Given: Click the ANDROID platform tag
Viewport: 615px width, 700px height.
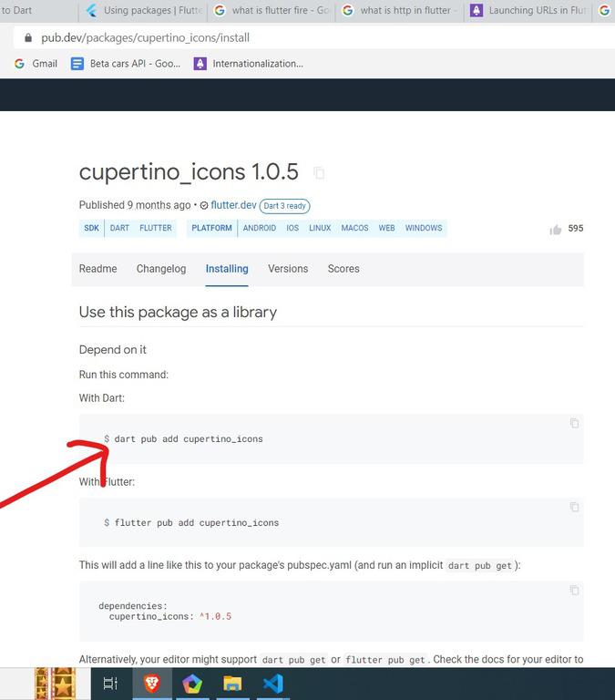Looking at the screenshot, I should click(260, 228).
